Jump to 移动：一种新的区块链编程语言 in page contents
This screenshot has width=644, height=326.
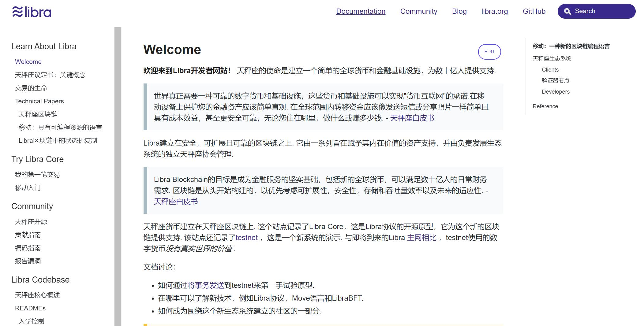(x=571, y=46)
